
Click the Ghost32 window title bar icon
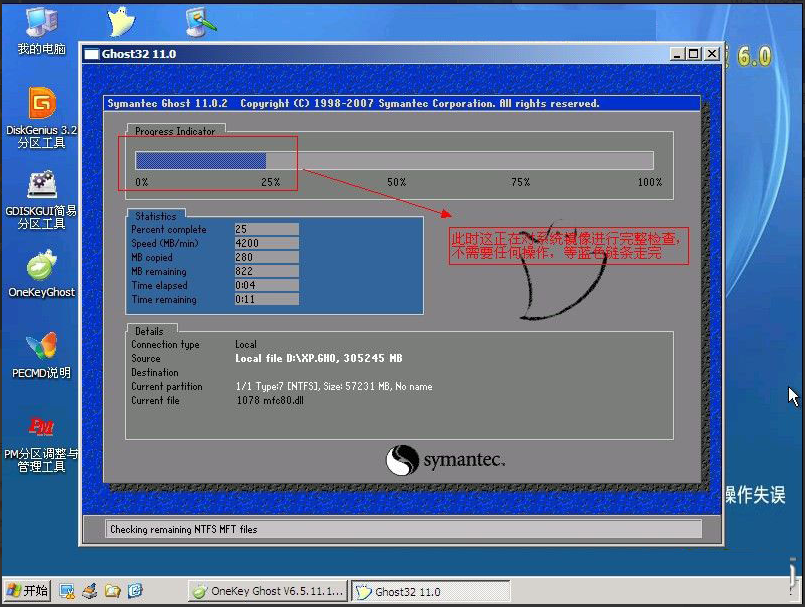(91, 54)
